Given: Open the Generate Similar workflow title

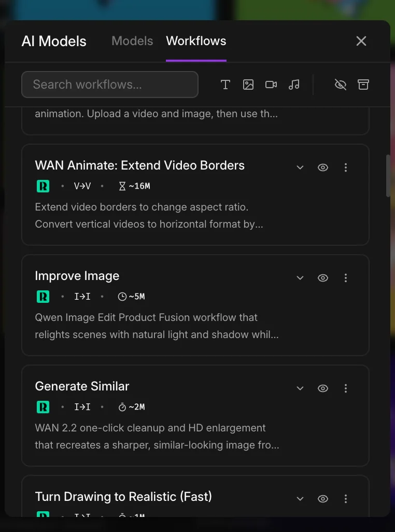Looking at the screenshot, I should coord(82,386).
